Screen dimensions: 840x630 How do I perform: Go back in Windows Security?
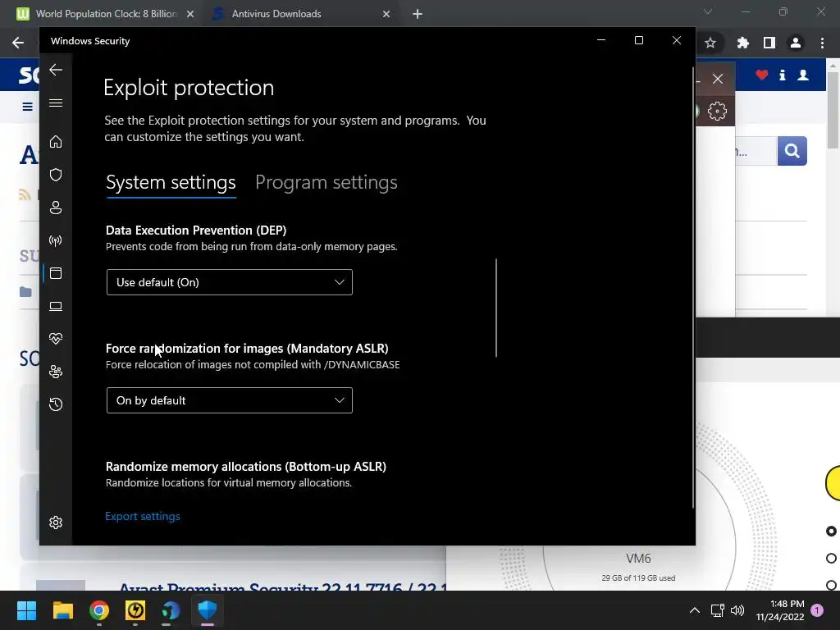[x=56, y=70]
